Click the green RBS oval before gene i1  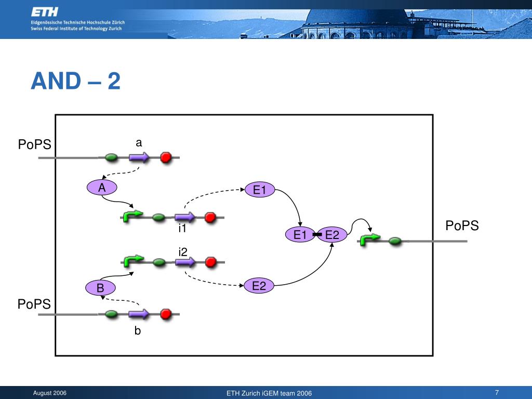point(159,217)
